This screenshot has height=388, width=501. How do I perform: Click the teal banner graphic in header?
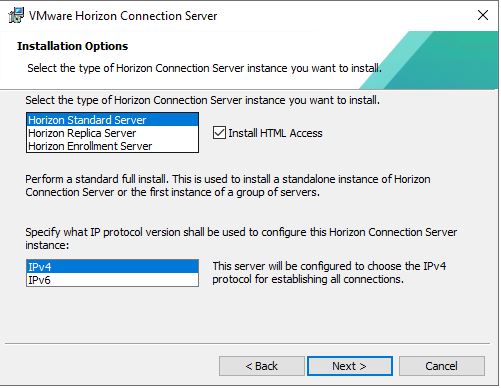coord(430,60)
